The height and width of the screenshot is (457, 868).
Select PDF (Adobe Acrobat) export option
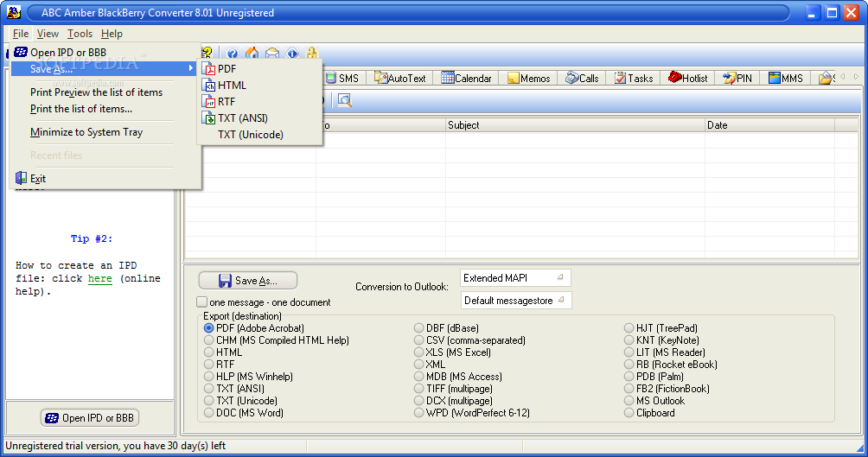(x=208, y=328)
